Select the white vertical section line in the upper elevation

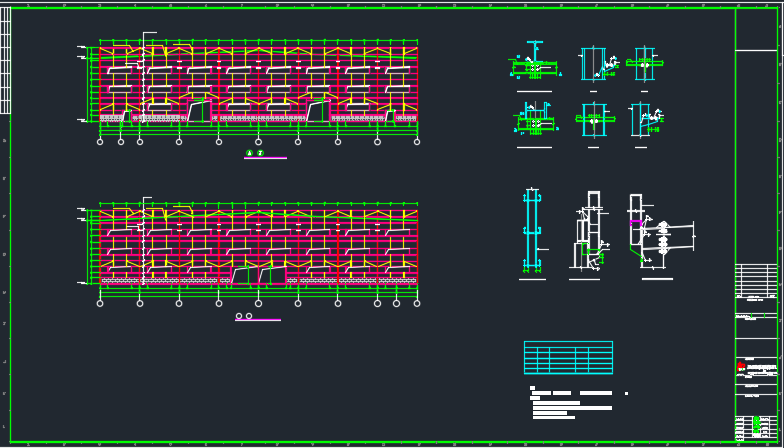(144, 78)
